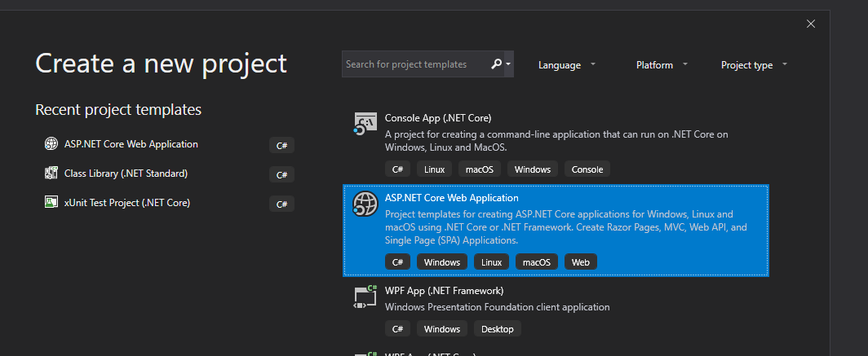Image resolution: width=868 pixels, height=356 pixels.
Task: Open the Platform filter dropdown
Action: click(x=662, y=64)
